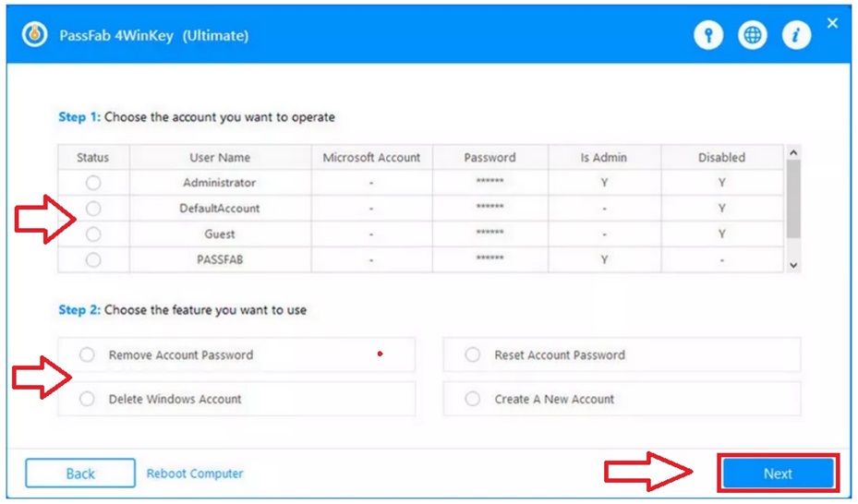Screen dimensions: 858x504
Task: Click the DefaultAccount row Disabled cell
Action: point(721,209)
